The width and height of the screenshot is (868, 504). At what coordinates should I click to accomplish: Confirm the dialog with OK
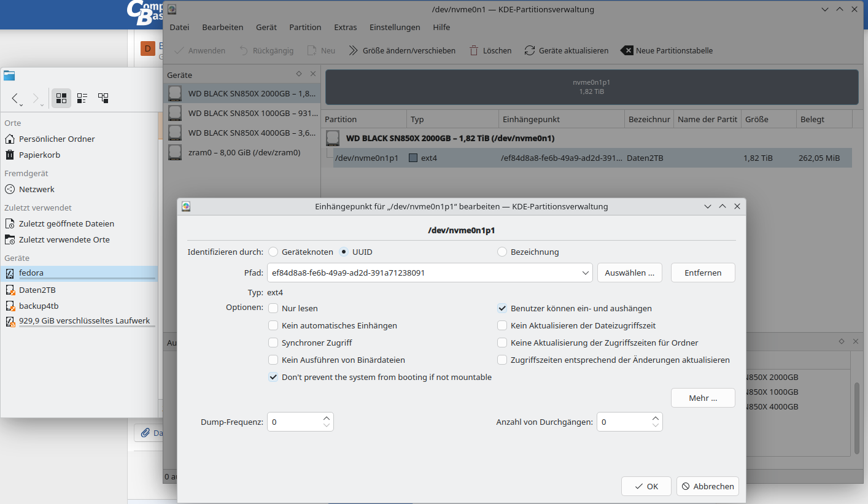pos(646,486)
